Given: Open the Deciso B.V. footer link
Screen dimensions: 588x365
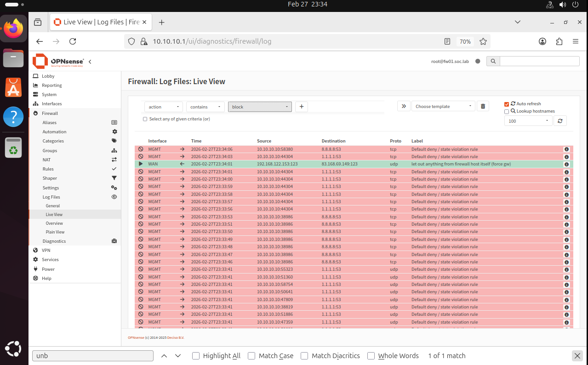Looking at the screenshot, I should (x=176, y=337).
